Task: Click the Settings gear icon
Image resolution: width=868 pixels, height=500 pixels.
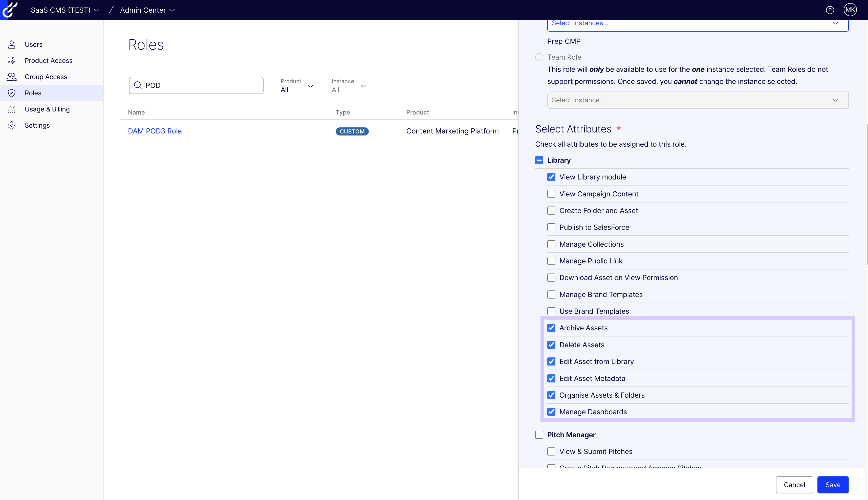Action: point(12,125)
